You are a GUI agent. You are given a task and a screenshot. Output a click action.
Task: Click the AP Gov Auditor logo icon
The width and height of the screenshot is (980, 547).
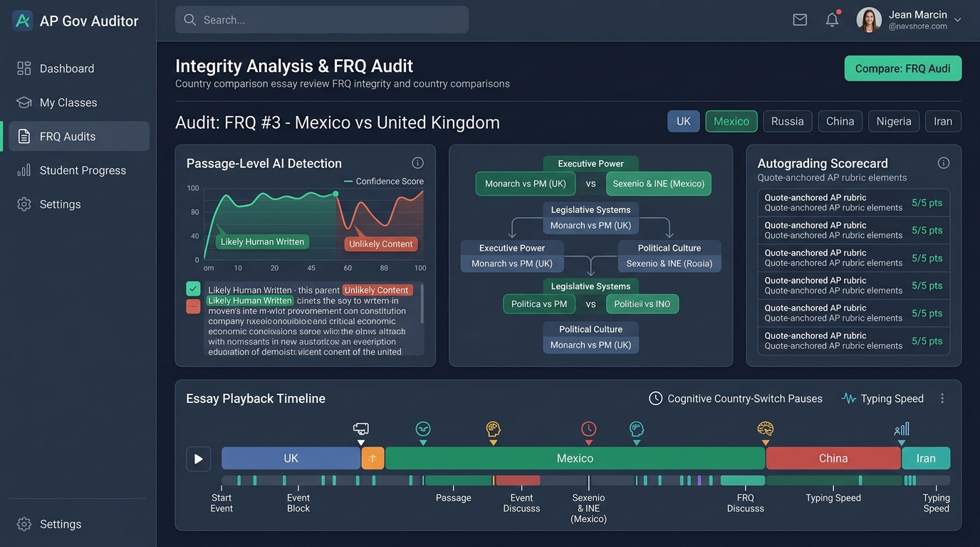tap(23, 21)
